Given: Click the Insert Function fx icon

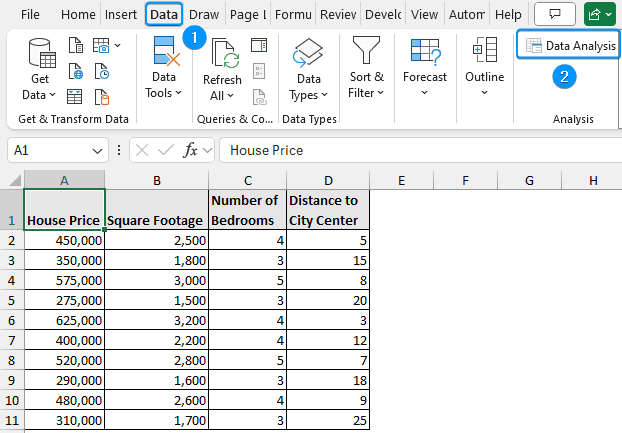Looking at the screenshot, I should pyautogui.click(x=190, y=150).
